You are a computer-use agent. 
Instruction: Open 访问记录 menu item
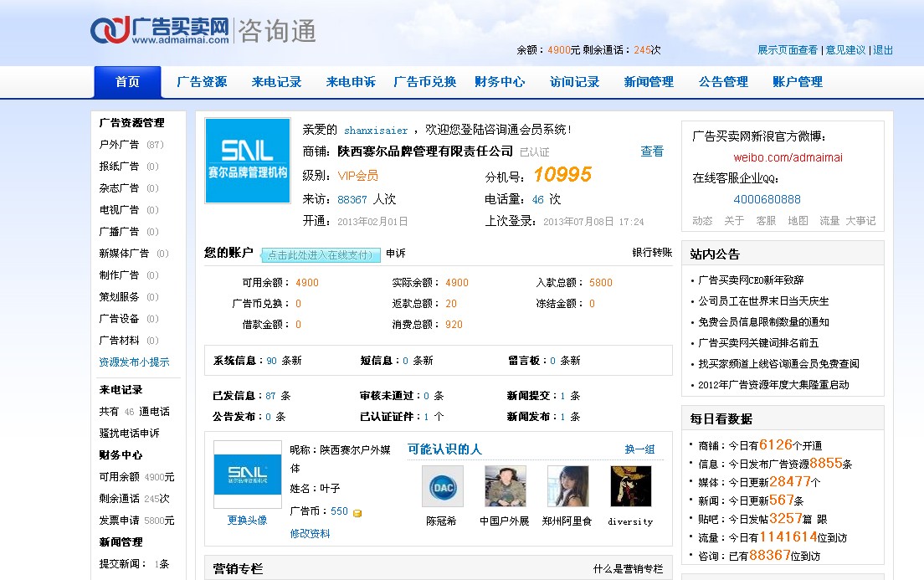coord(574,82)
